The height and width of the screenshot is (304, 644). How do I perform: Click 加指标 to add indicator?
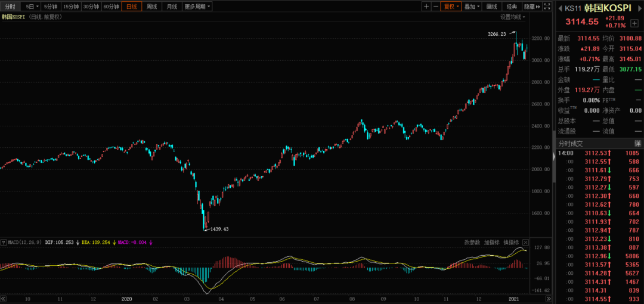click(491, 243)
